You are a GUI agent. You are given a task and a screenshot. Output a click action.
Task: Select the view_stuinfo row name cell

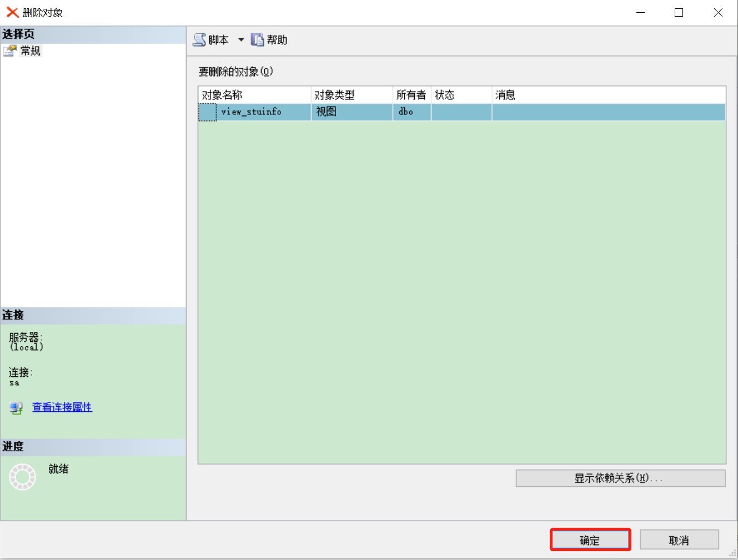tap(264, 112)
